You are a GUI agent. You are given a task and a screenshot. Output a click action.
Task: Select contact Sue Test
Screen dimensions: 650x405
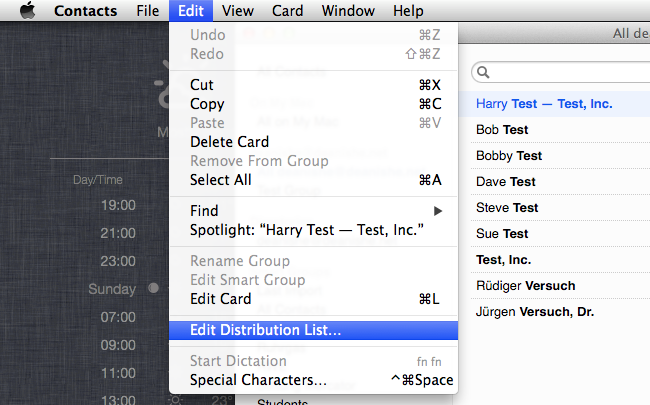click(554, 234)
